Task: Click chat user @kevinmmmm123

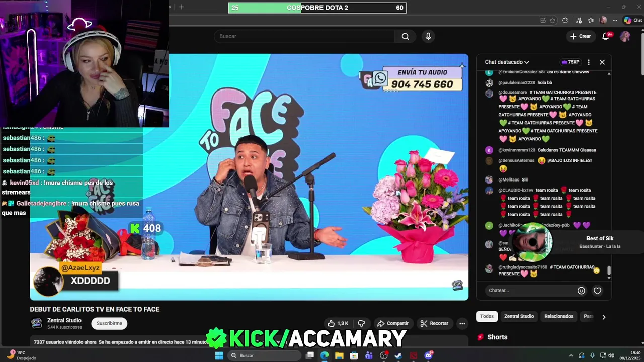Action: point(517,150)
